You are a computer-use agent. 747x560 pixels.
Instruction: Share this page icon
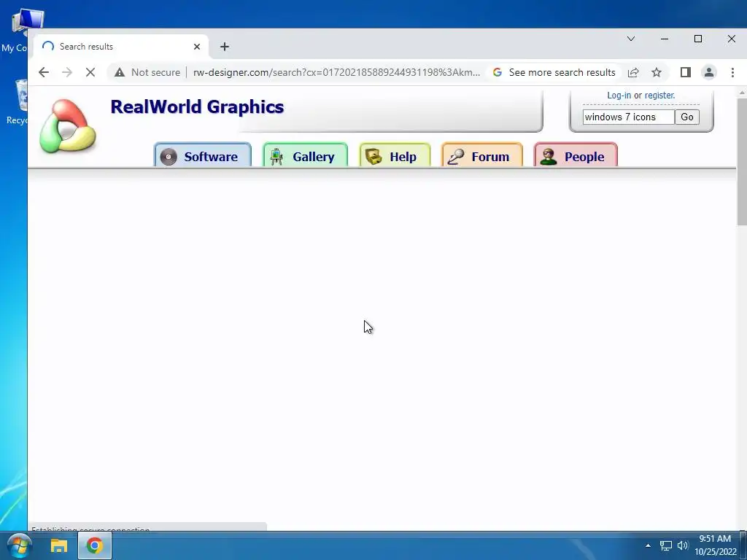point(633,72)
